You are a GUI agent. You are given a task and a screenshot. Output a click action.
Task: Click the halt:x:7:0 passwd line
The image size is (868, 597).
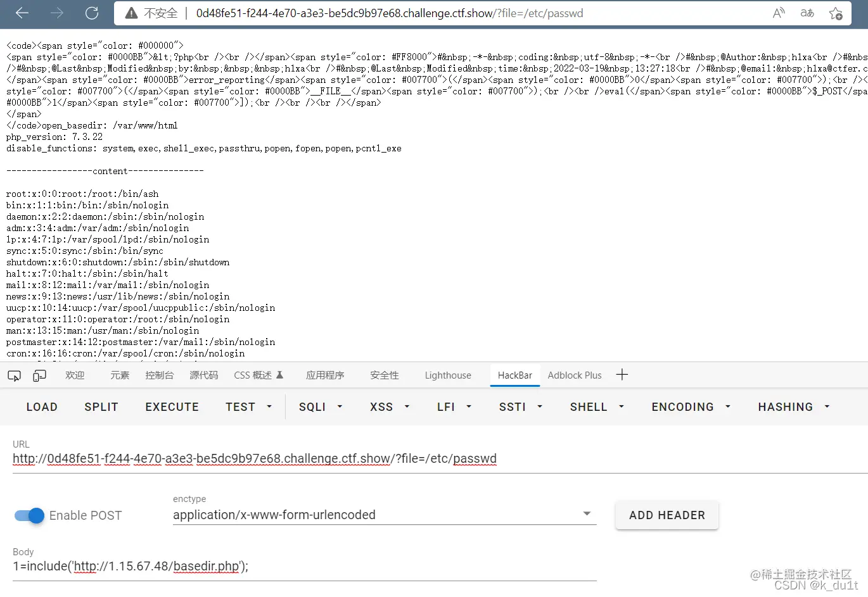[x=87, y=273]
